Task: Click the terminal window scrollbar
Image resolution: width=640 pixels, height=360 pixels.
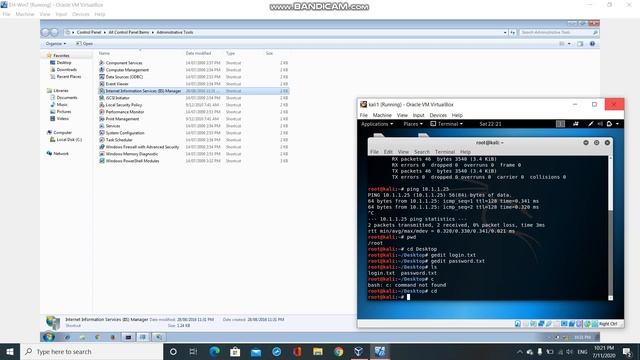Action: (610, 228)
